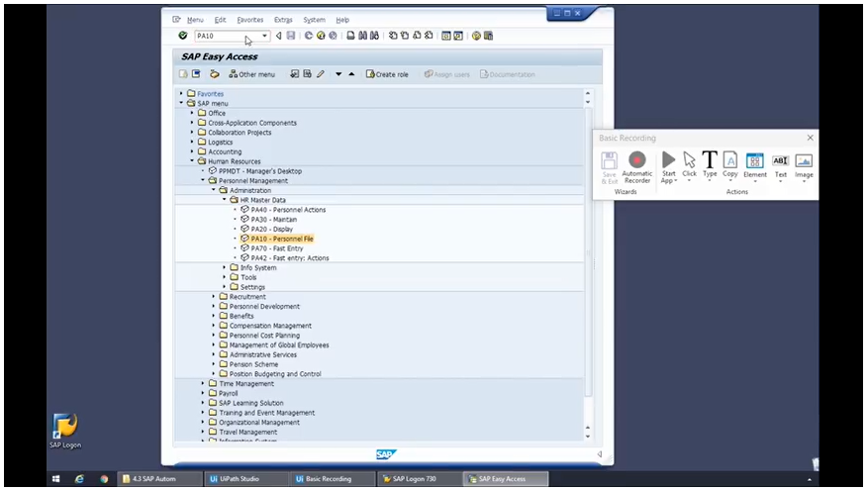The width and height of the screenshot is (868, 490).
Task: Collapse command field with left arrow
Action: [278, 36]
